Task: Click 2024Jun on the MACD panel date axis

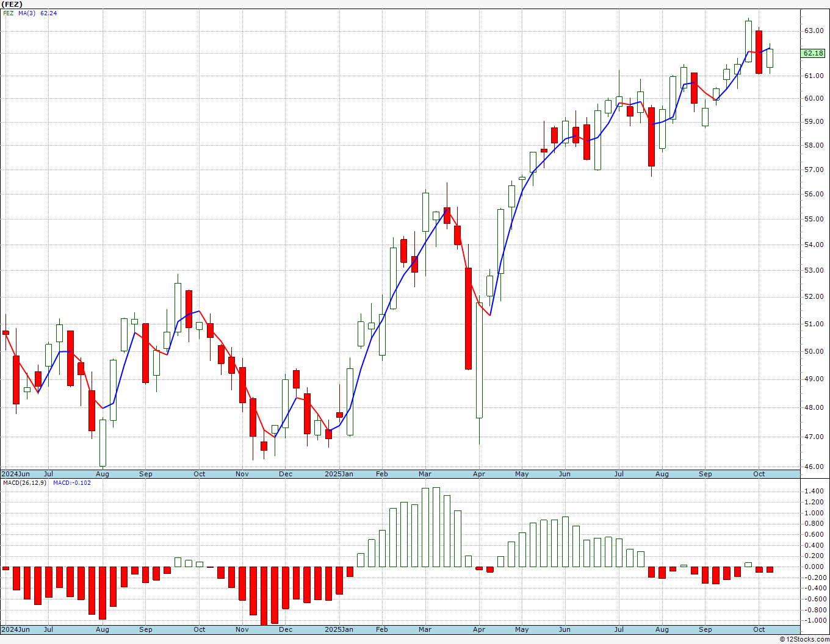Action: click(15, 629)
